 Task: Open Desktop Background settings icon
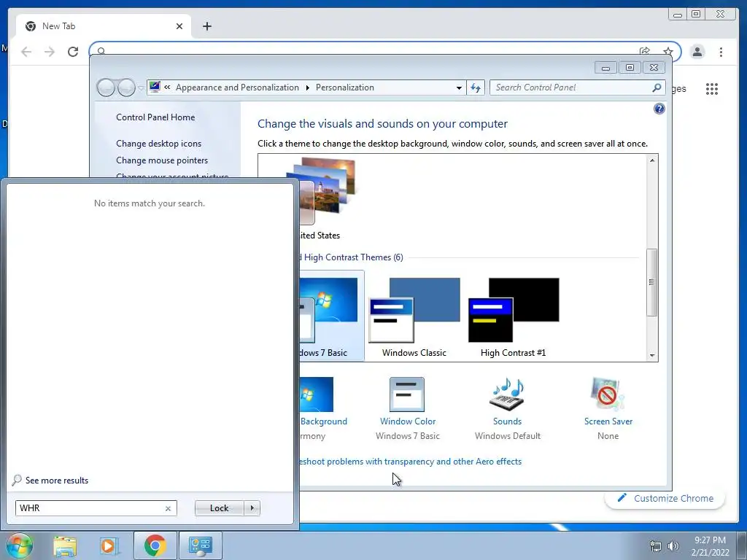(317, 394)
